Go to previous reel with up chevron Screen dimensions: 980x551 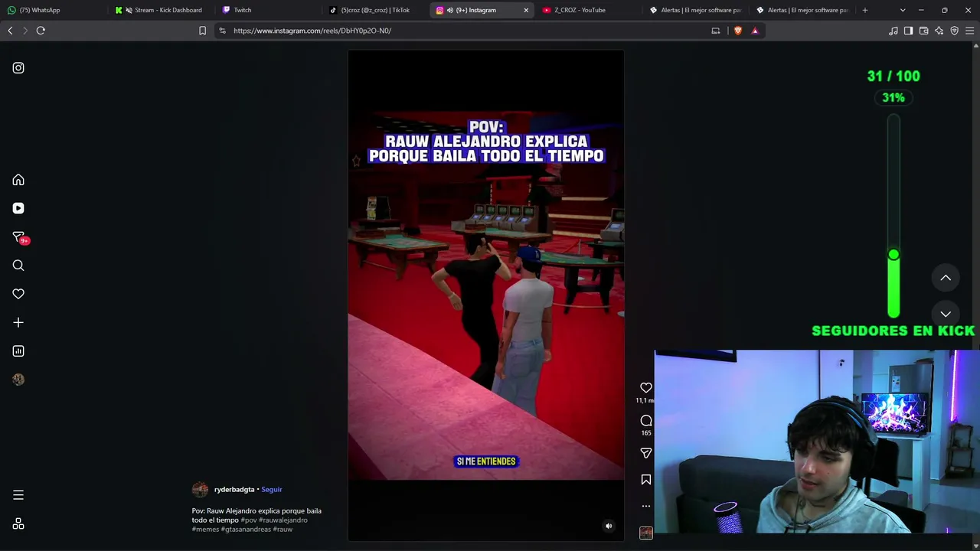(x=946, y=278)
